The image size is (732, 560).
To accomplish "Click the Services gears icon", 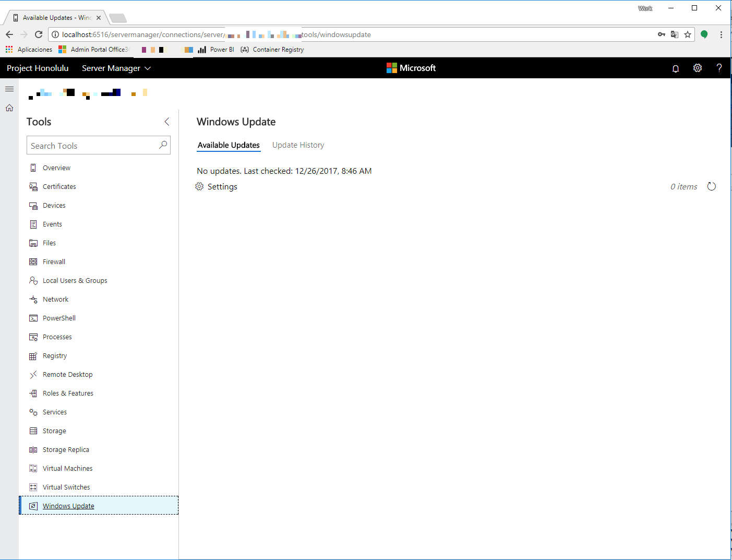I will 33,412.
